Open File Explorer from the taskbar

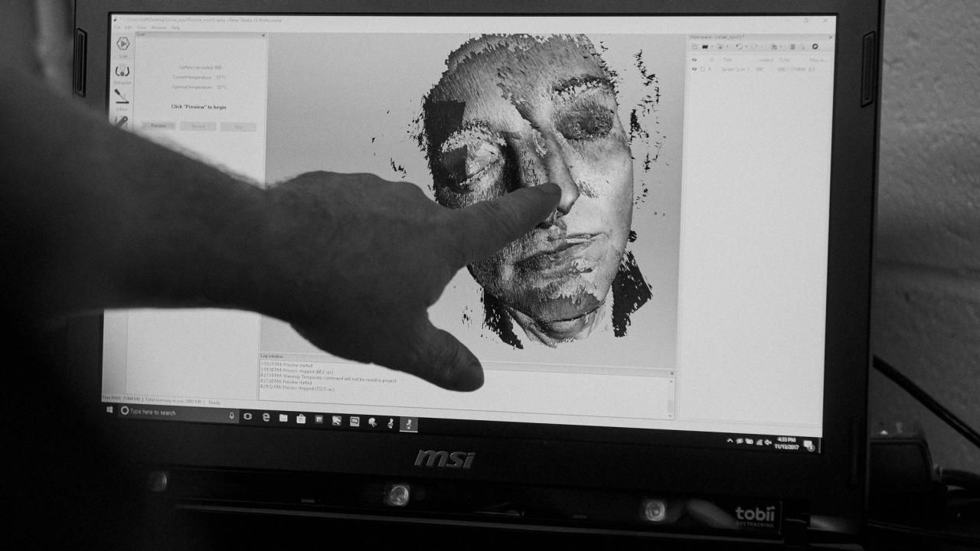tap(283, 418)
